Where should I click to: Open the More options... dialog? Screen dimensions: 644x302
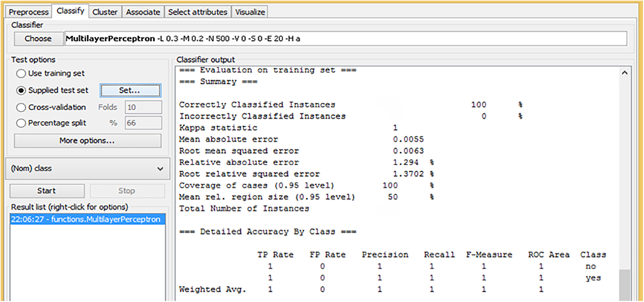[x=87, y=141]
